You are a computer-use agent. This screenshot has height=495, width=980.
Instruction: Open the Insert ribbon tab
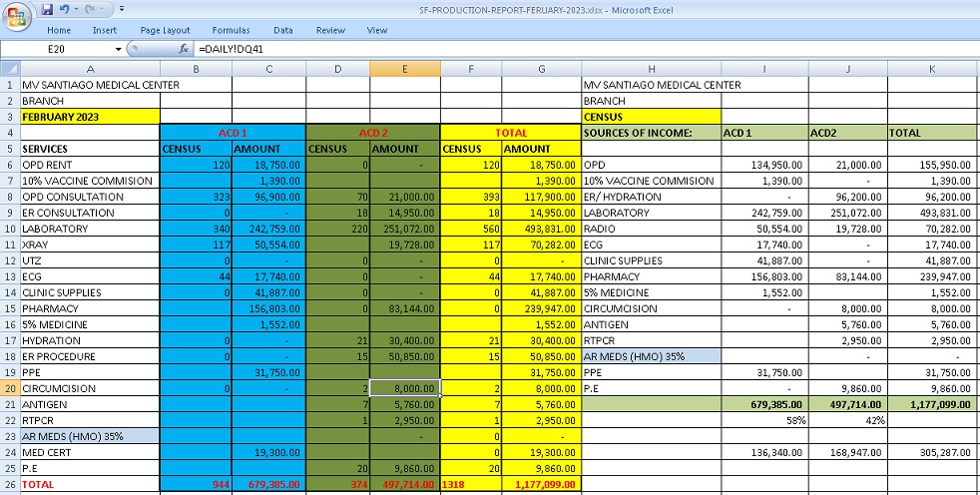pos(105,30)
